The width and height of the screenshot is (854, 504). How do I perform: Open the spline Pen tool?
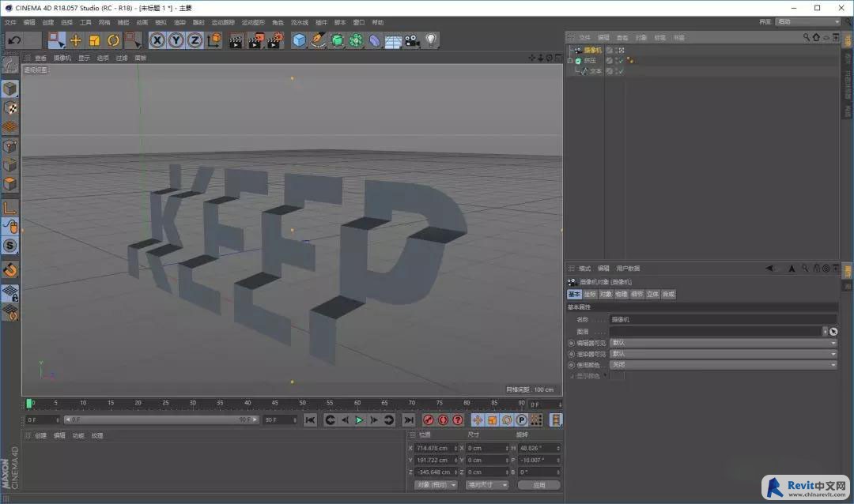318,40
